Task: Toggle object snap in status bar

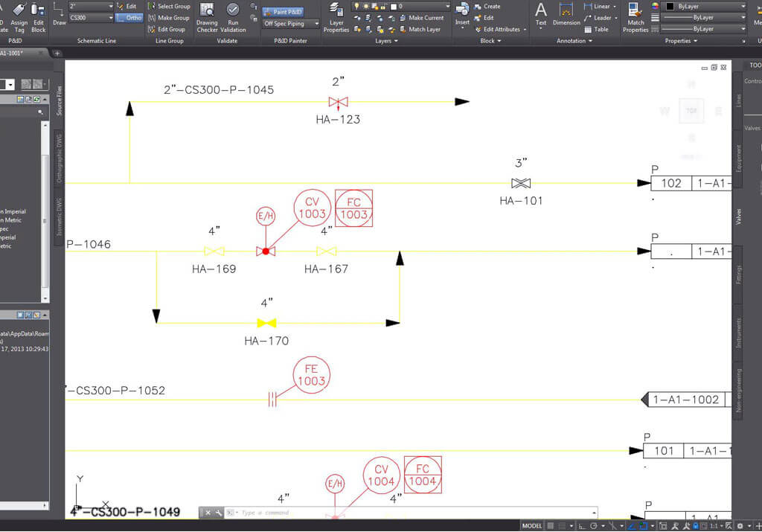Action: 644,526
